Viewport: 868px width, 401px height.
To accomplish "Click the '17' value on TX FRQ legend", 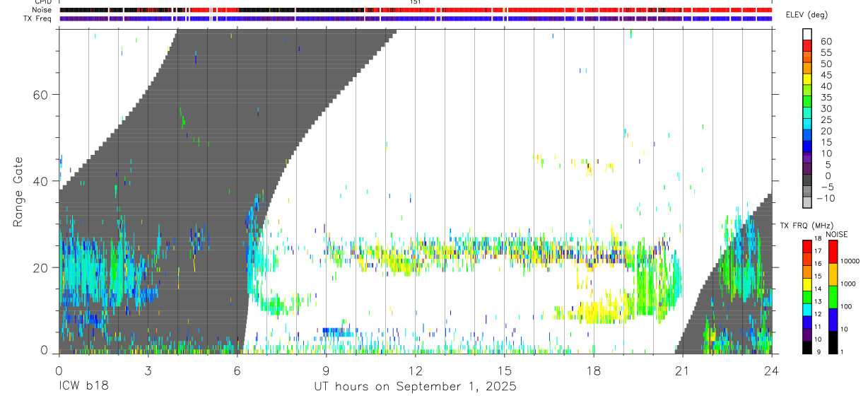I will 818,251.
